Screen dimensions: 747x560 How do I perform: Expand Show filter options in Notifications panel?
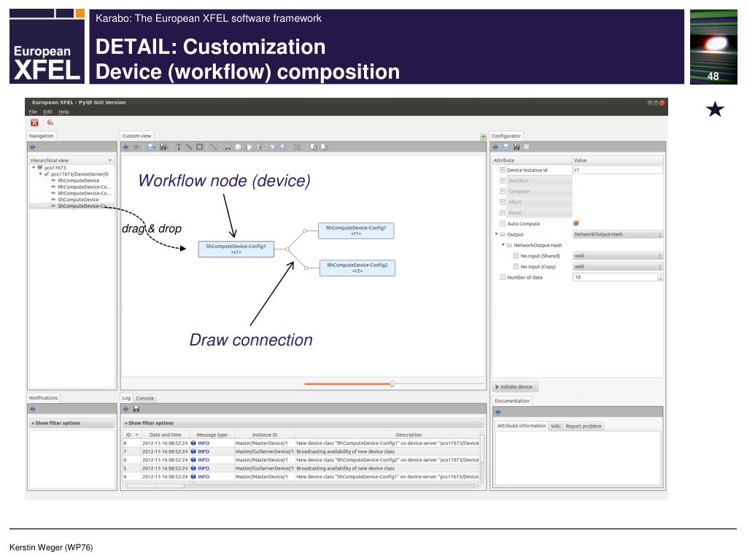point(72,423)
